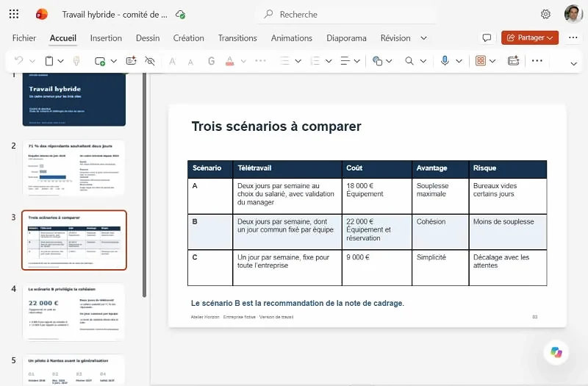Increase the font size
This screenshot has height=386, width=588.
pyautogui.click(x=173, y=61)
